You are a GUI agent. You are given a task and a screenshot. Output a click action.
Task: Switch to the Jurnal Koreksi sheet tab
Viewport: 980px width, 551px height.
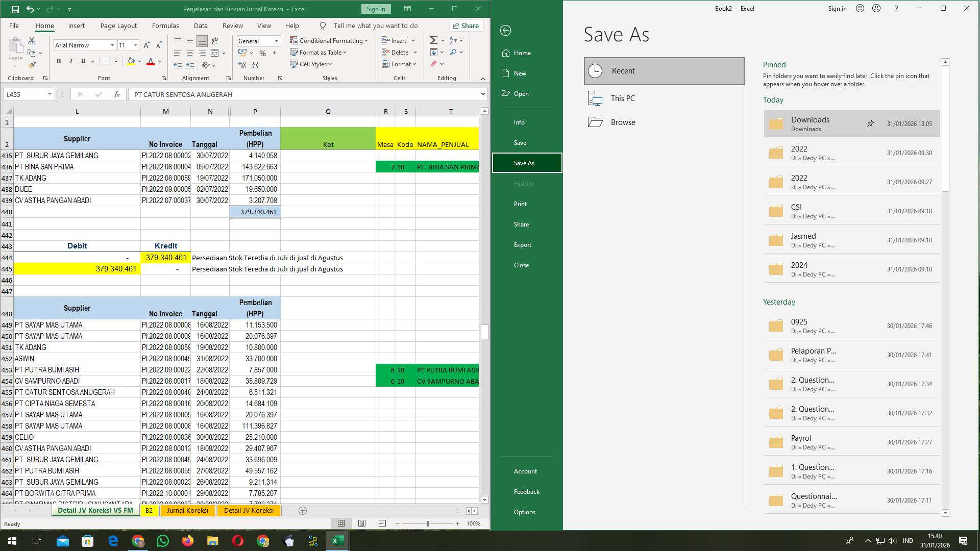click(x=187, y=510)
